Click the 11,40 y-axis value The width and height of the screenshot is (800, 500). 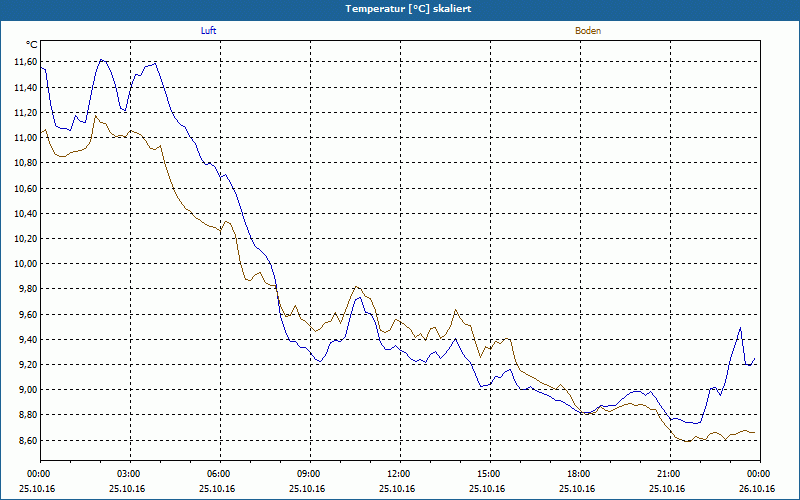(x=27, y=88)
